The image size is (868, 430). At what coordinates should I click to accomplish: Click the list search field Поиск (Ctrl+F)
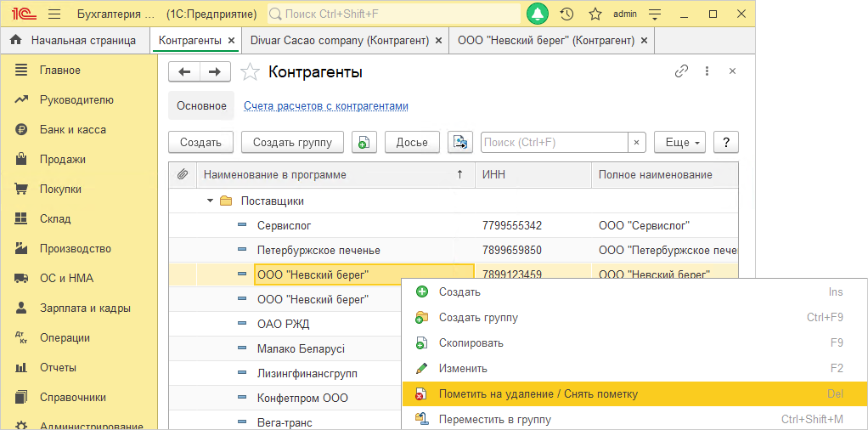555,142
